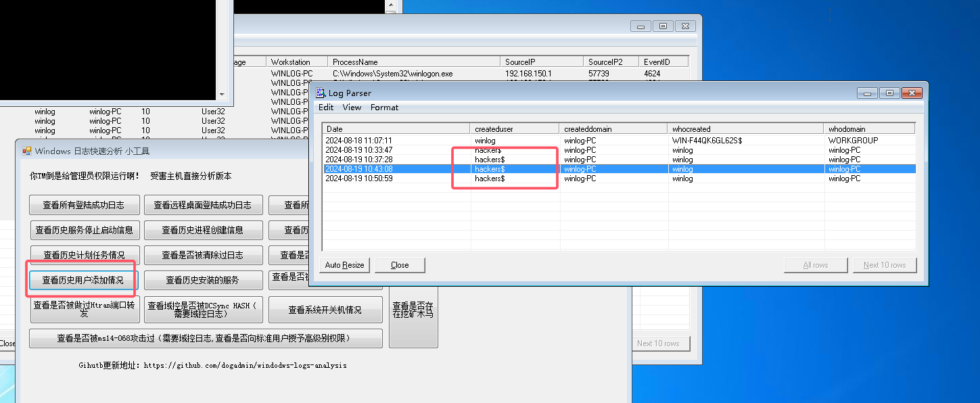Screen dimensions: 980x403
Task: Click 查看是否被ms14-068攻击过 button
Action: coord(206,338)
